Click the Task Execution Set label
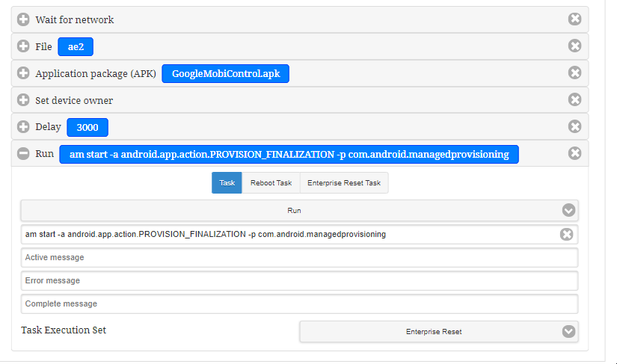617x364 pixels. (x=64, y=330)
